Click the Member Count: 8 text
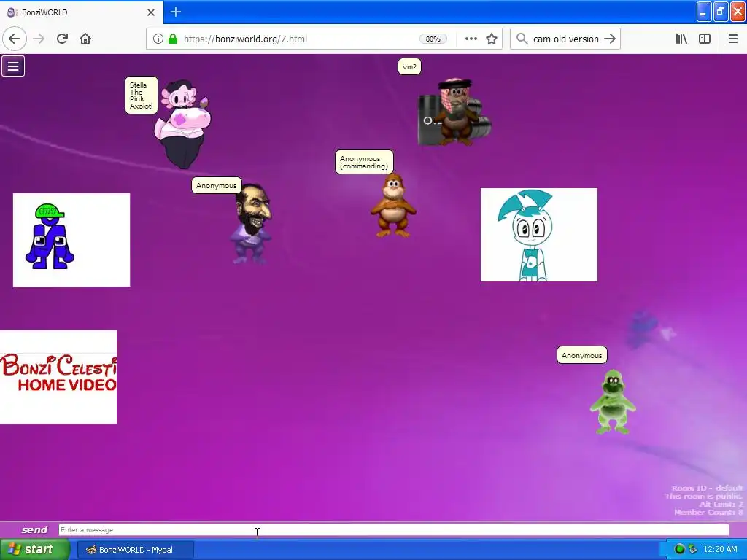This screenshot has width=747, height=560. pyautogui.click(x=708, y=513)
